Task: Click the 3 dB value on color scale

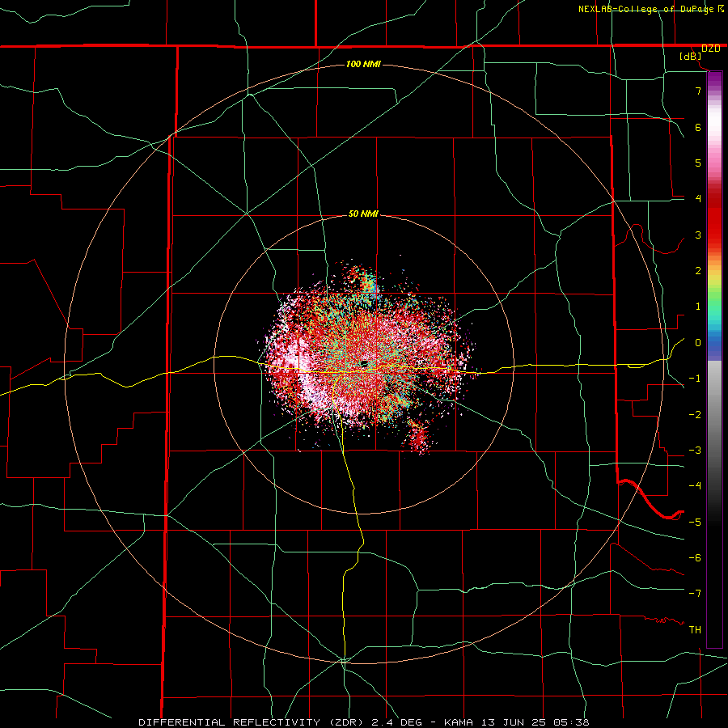Action: [698, 235]
